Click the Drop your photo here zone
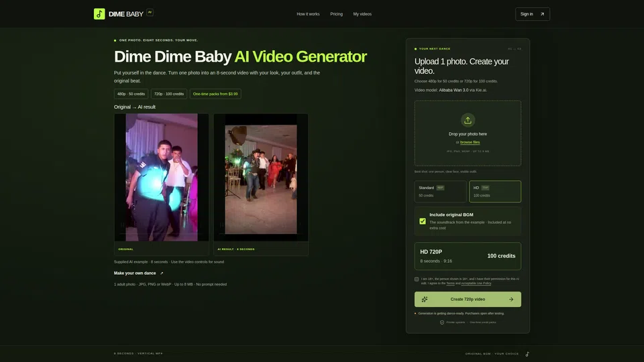The width and height of the screenshot is (644, 362). coord(468,133)
